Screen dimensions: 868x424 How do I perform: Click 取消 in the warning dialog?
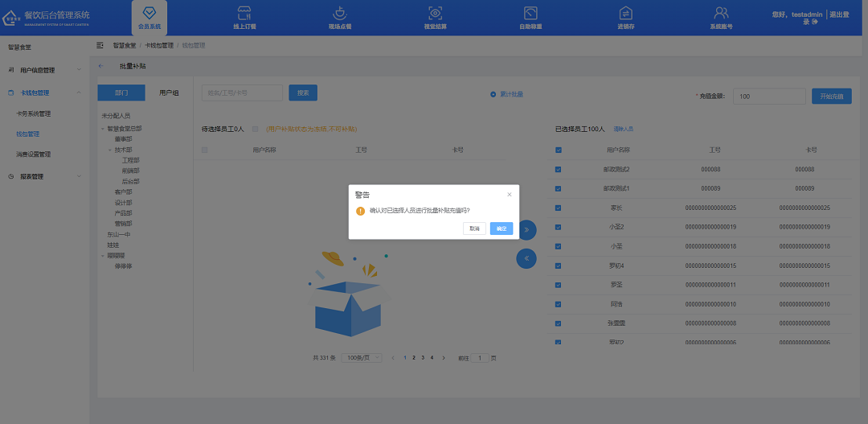pyautogui.click(x=474, y=228)
